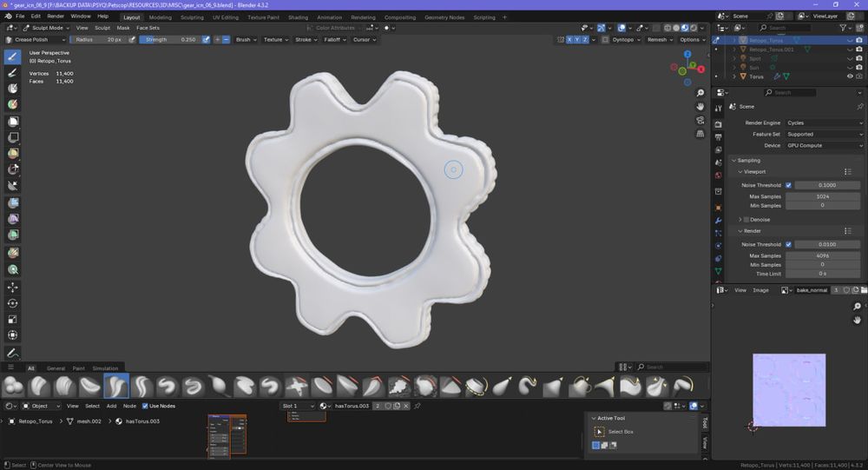Enable the Denoise checkbox
This screenshot has width=868, height=470.
click(746, 220)
